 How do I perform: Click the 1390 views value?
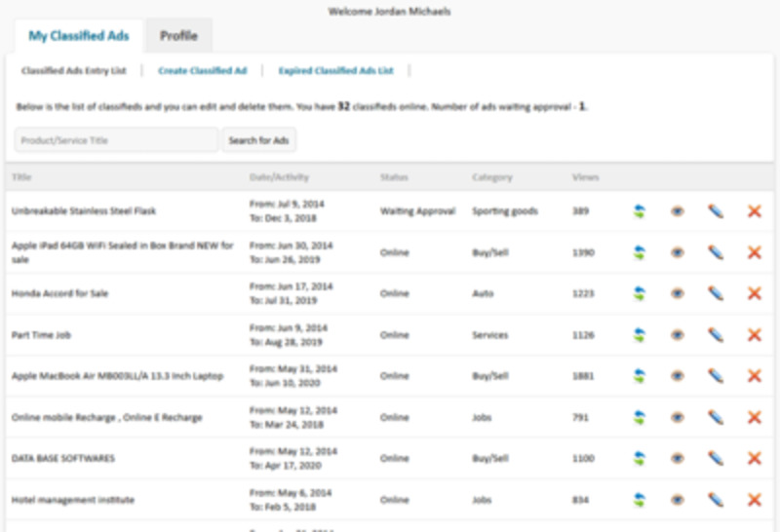583,252
